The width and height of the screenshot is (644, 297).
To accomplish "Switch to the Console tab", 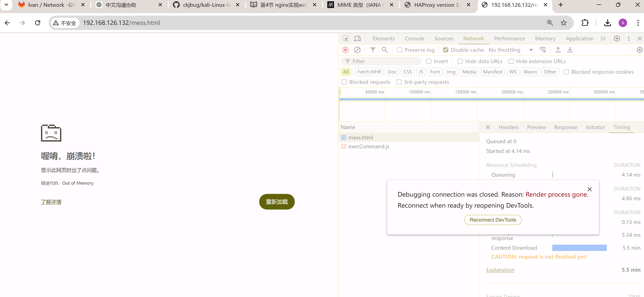I will coord(415,38).
